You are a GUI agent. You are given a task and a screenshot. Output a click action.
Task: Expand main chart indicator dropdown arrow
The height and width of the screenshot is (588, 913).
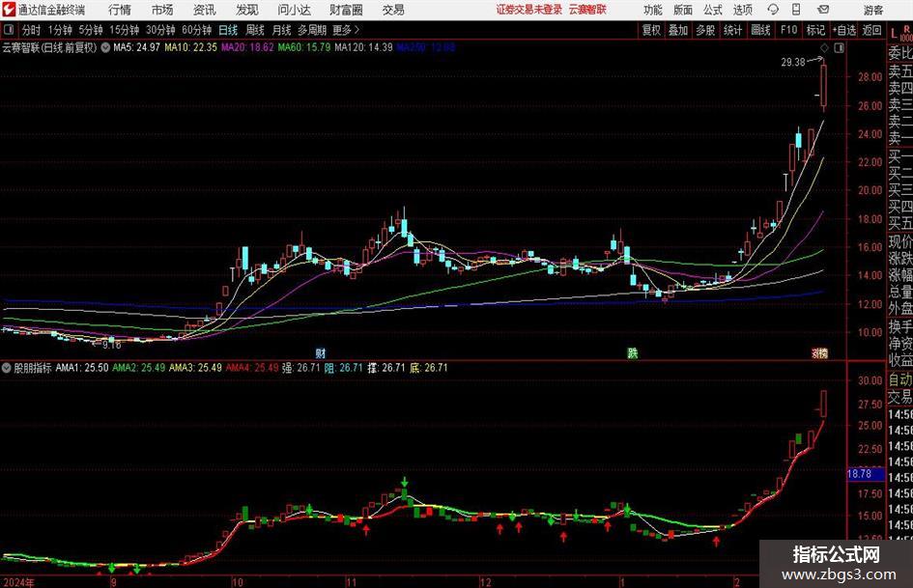(105, 47)
